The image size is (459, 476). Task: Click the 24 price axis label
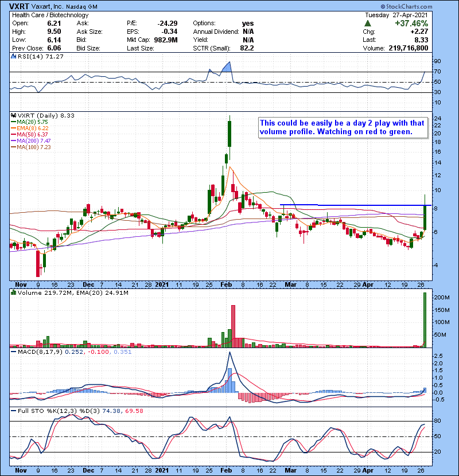tap(437, 118)
